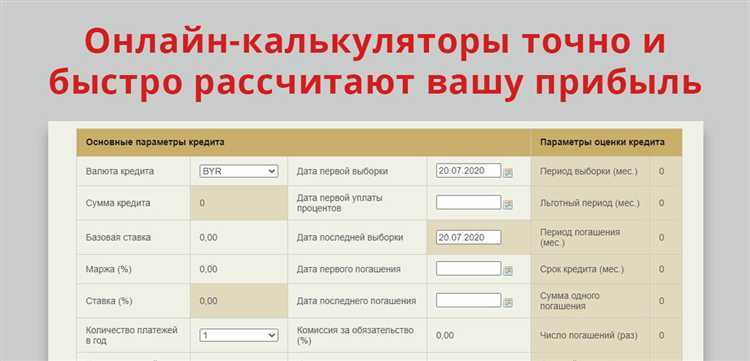
Task: Open calendar icon for Дата первой уплаты процентов
Action: tap(508, 205)
